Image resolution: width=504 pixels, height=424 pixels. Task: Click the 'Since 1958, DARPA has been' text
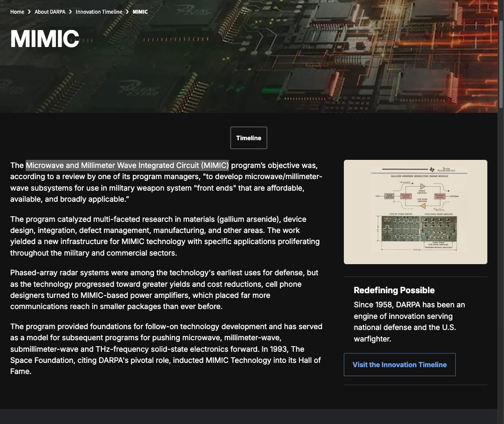[409, 322]
